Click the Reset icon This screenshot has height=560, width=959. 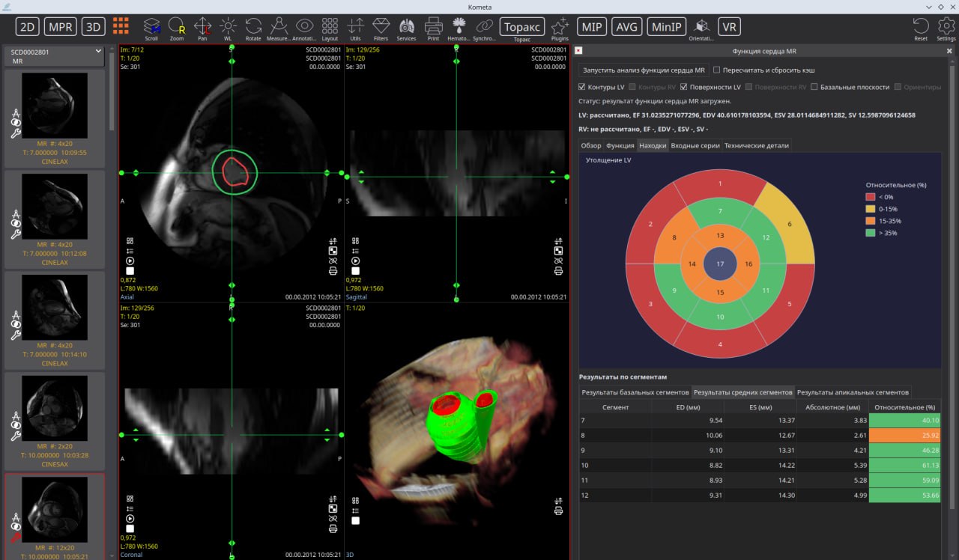tap(921, 28)
